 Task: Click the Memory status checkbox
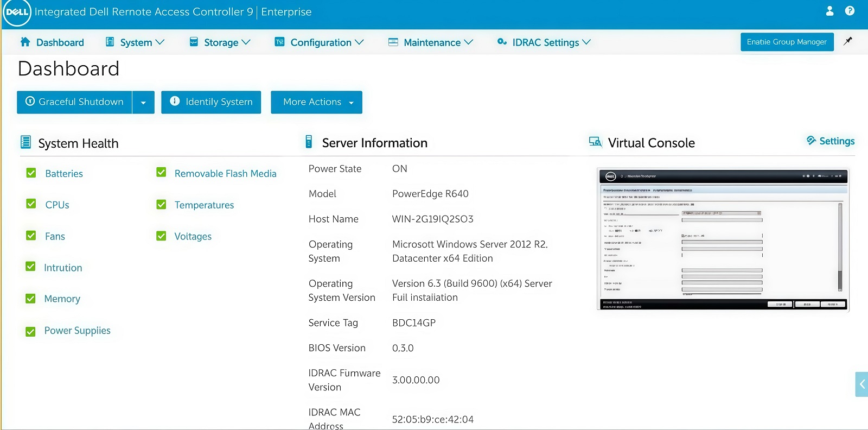coord(31,299)
